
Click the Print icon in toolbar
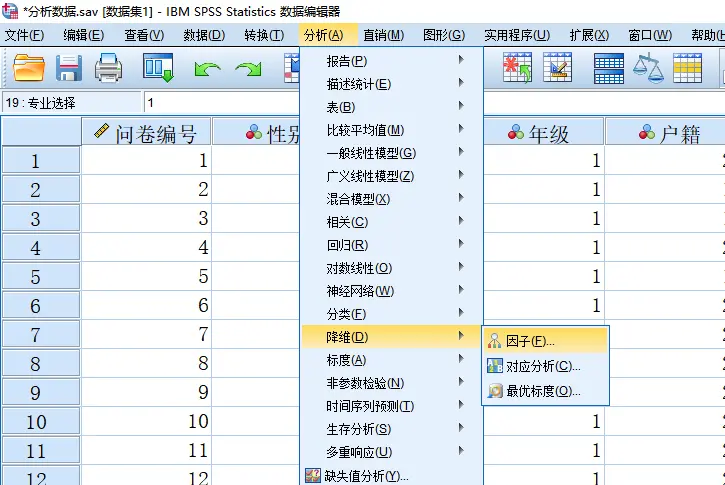pos(108,68)
